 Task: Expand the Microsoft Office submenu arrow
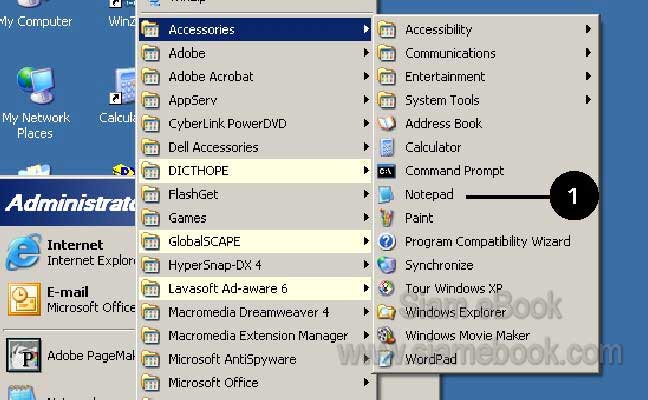point(366,382)
